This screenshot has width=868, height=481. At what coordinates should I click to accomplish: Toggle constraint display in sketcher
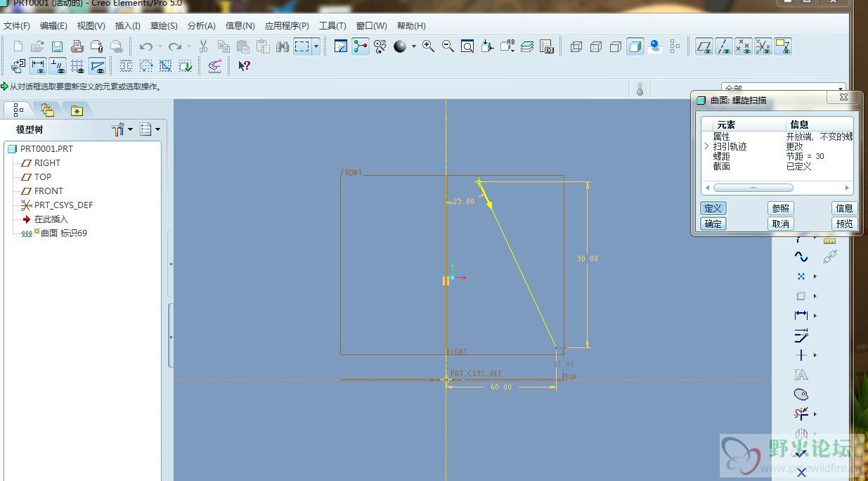(58, 66)
